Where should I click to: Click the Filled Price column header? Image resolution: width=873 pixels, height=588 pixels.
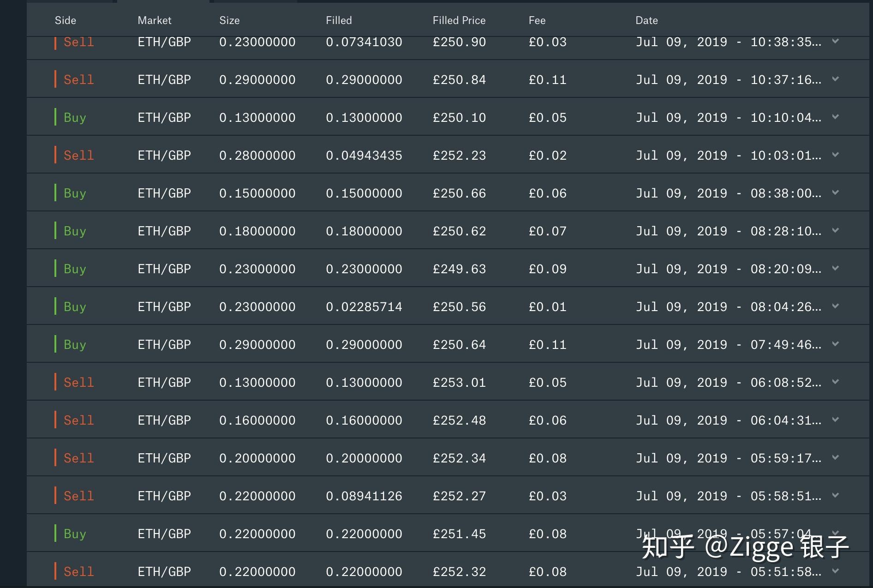pyautogui.click(x=459, y=20)
